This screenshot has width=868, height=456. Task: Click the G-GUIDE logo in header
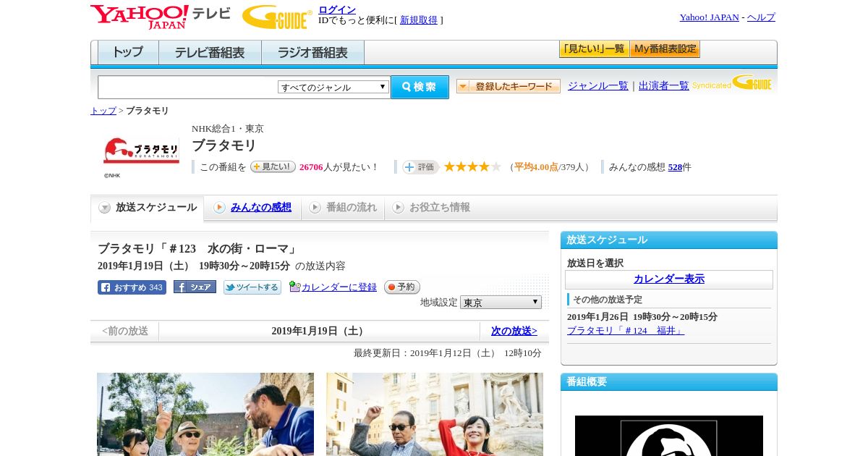(x=277, y=17)
